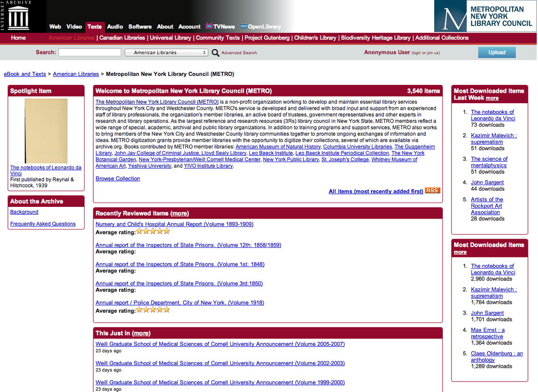This screenshot has height=392, width=538.
Task: Click the Metropolitan New York Library Council logo
Action: (x=485, y=17)
